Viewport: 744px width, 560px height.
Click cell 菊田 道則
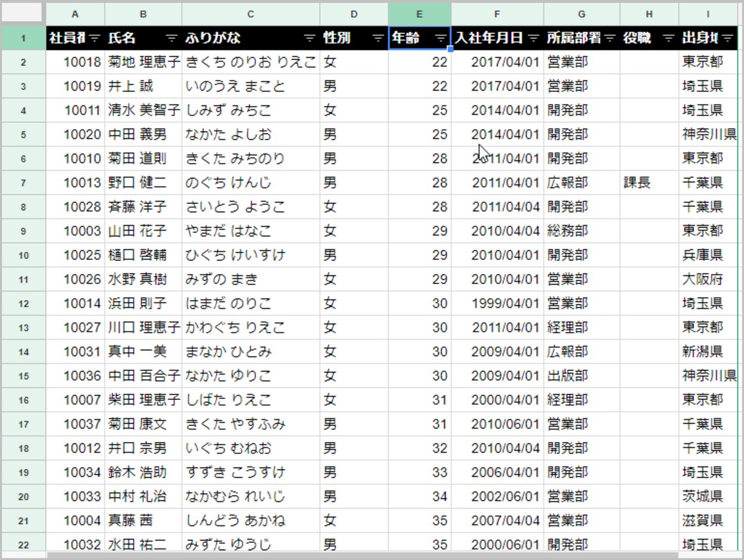coord(143,159)
